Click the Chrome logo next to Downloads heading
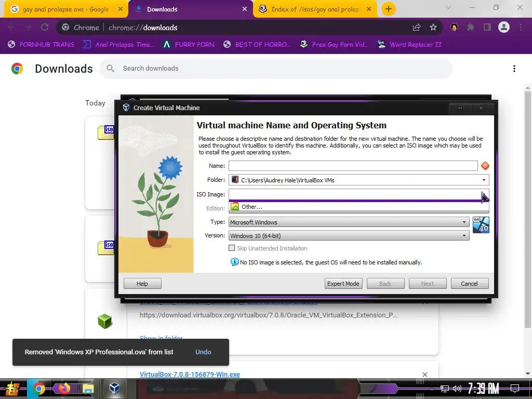 point(17,69)
